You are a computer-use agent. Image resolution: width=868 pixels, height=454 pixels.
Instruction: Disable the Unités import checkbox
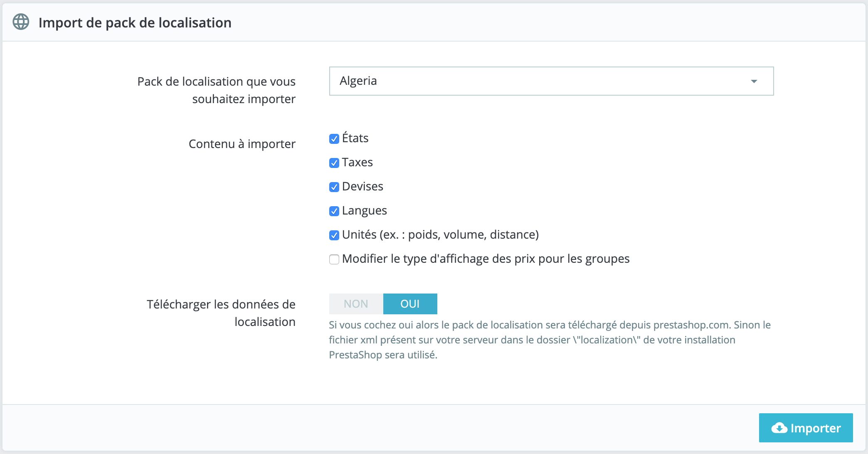(x=334, y=235)
